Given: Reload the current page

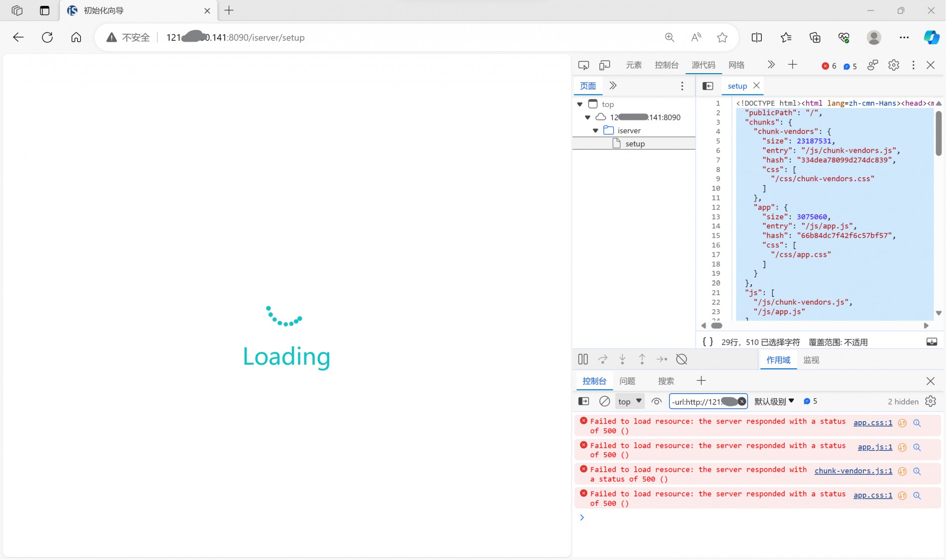Looking at the screenshot, I should coord(47,37).
